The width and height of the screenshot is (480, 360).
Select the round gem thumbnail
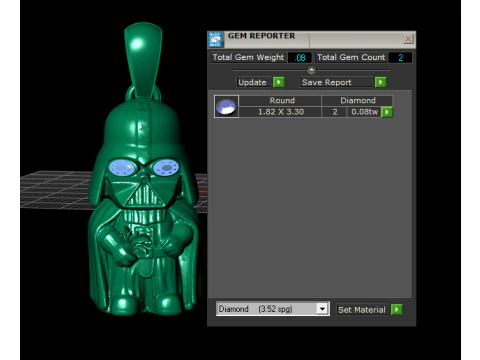226,106
